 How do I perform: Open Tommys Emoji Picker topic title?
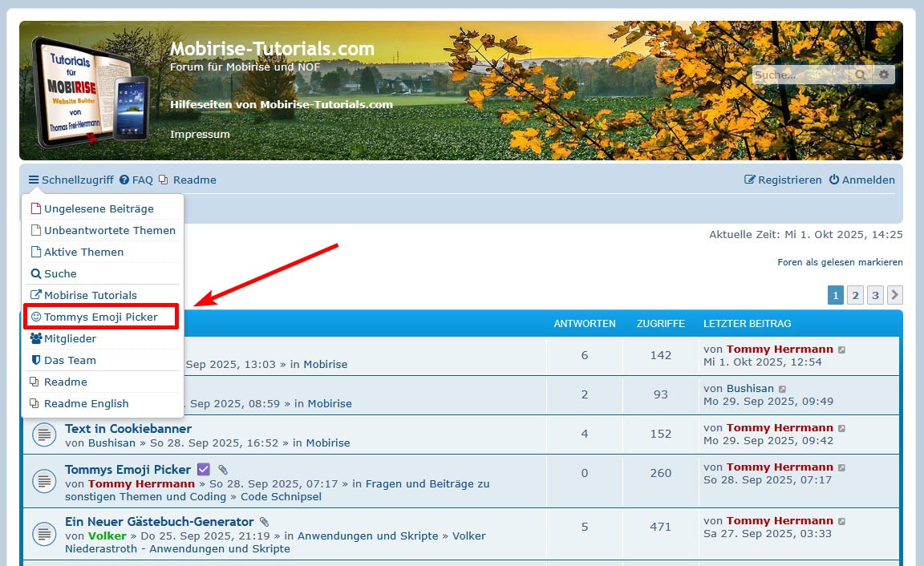click(128, 470)
